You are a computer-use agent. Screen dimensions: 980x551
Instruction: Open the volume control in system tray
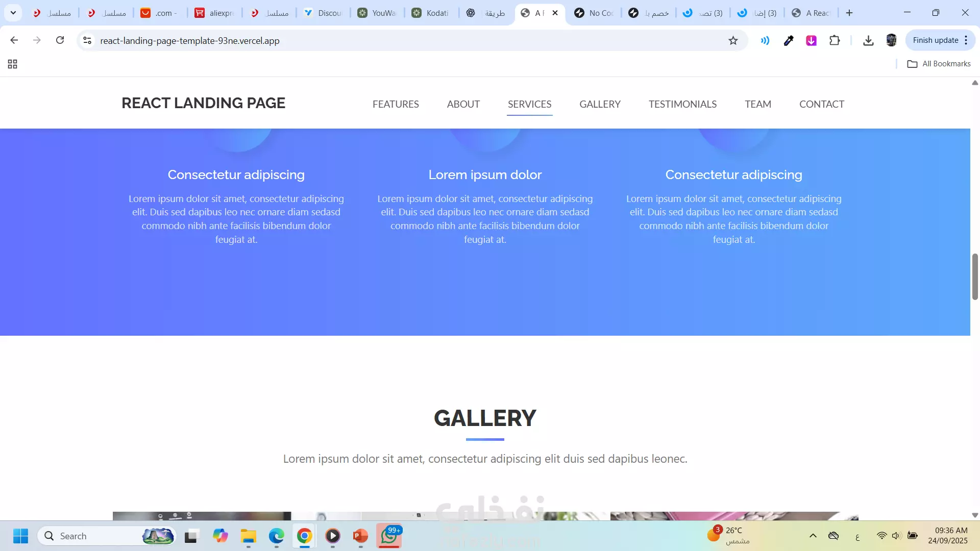[896, 536]
